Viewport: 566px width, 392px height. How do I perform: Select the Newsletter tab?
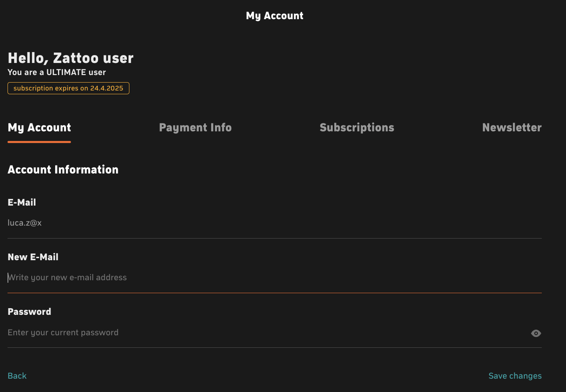[x=512, y=128]
